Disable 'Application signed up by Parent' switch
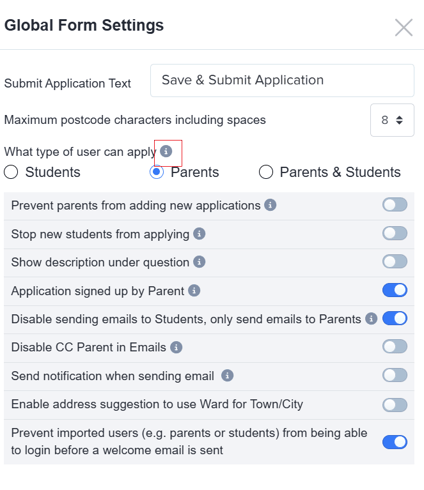 coord(395,290)
